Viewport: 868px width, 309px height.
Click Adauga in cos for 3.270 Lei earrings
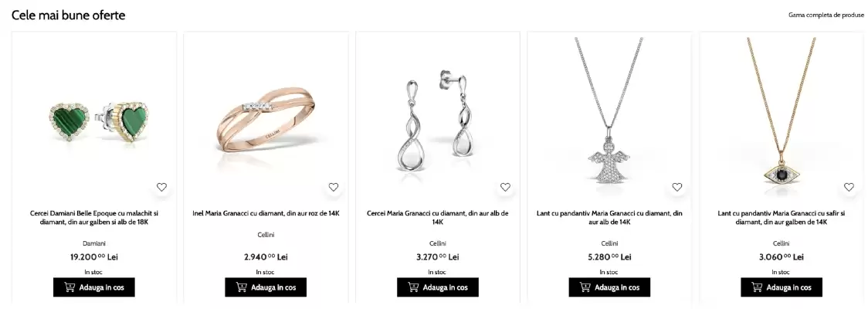(x=438, y=287)
